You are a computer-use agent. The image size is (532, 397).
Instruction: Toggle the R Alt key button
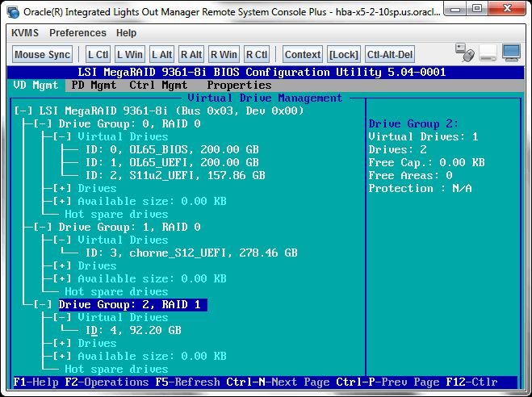pos(191,55)
